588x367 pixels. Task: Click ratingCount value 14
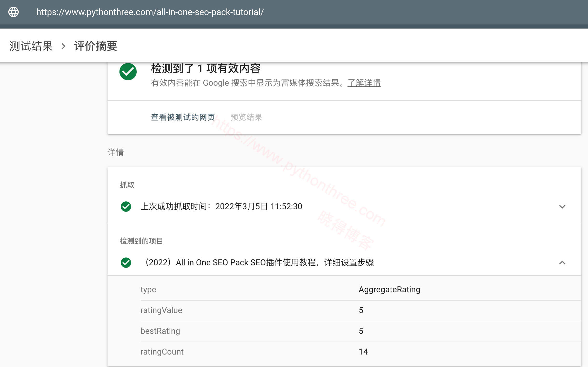[363, 352]
